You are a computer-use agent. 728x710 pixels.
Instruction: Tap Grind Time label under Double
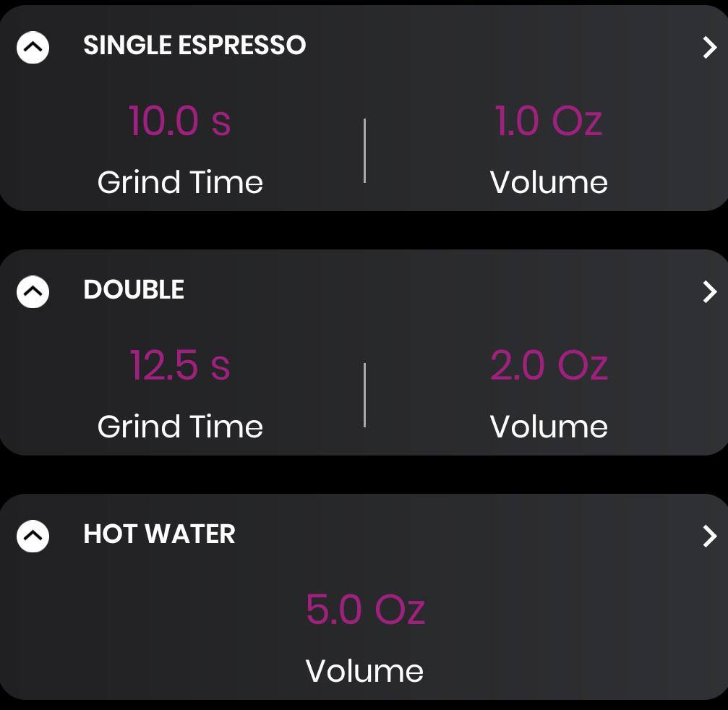click(180, 427)
